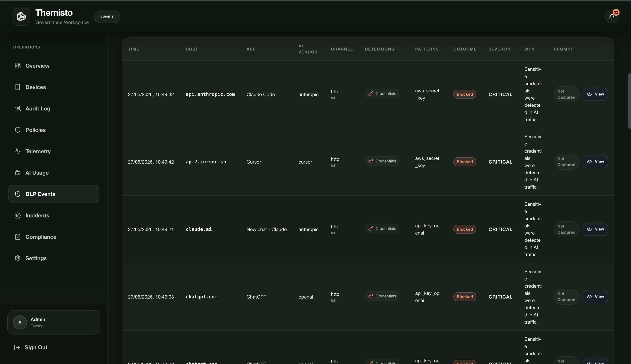
Task: View prompt for api.anthropic.com event
Action: coord(595,94)
